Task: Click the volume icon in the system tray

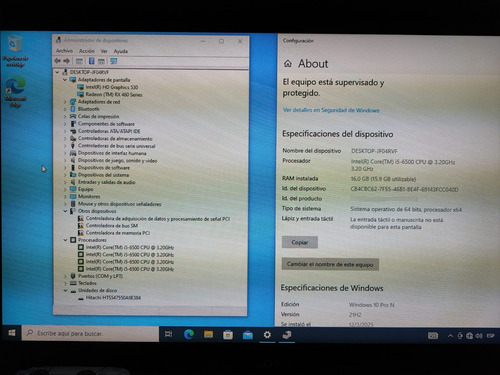Action: 479,336
